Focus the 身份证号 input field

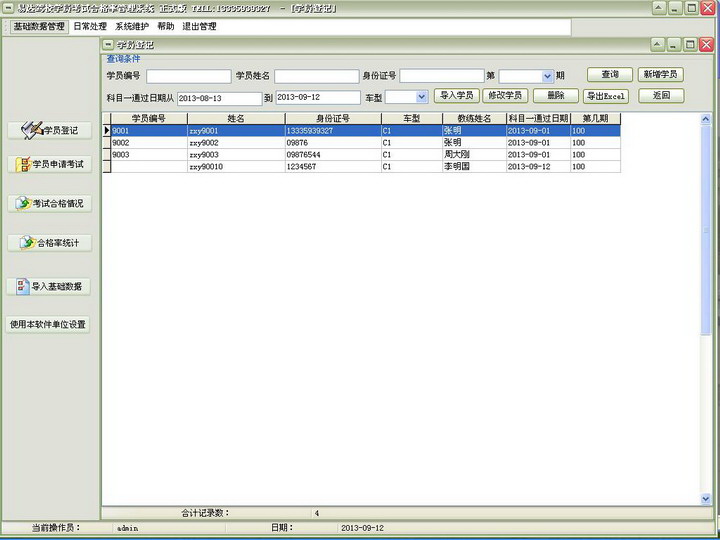tap(442, 76)
